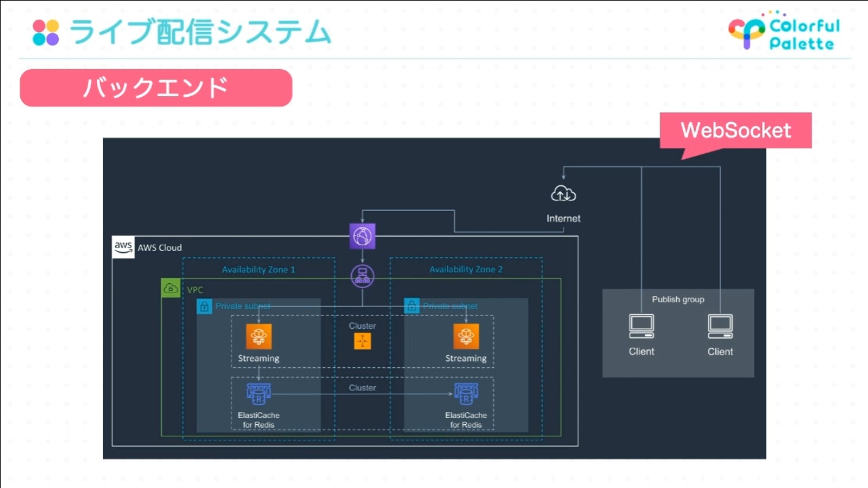Screen dimensions: 868x488
Task: Select the Streaming container icon in Zone 1
Action: pyautogui.click(x=259, y=337)
